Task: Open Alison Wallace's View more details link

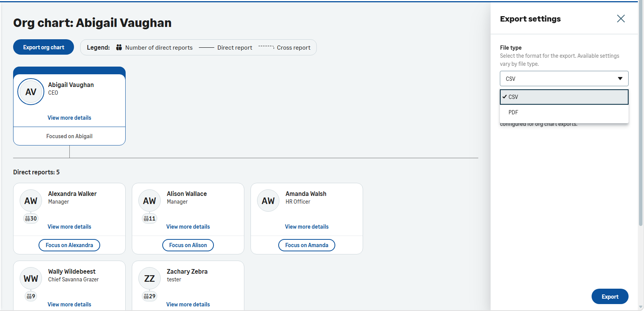Action: [188, 227]
